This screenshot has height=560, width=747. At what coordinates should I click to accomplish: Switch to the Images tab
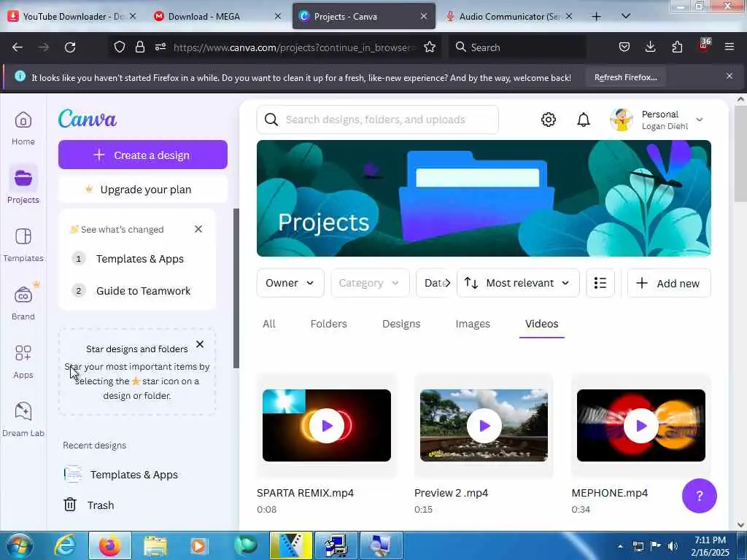click(473, 324)
